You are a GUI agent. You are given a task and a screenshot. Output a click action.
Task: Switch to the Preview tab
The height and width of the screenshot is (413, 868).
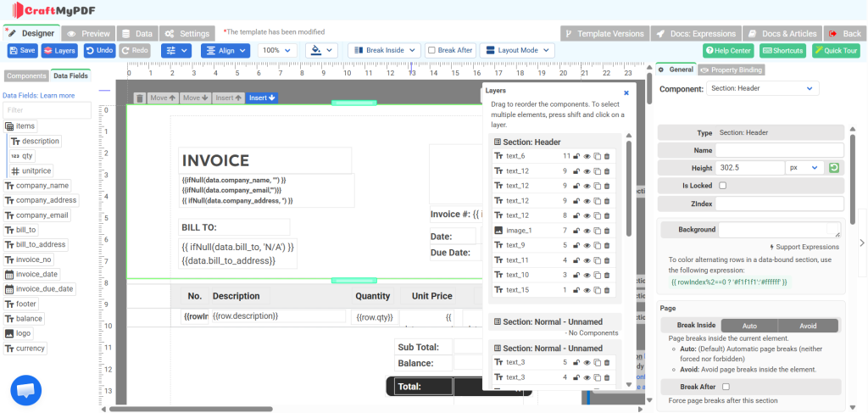pos(88,33)
